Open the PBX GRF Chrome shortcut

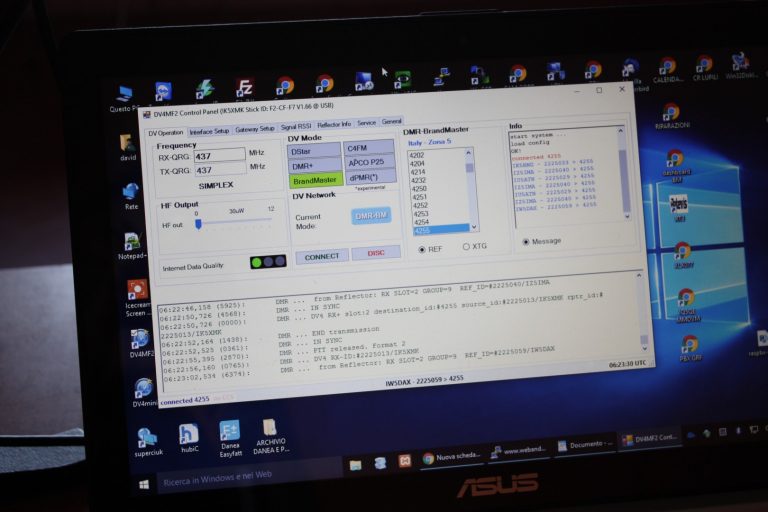pos(690,348)
